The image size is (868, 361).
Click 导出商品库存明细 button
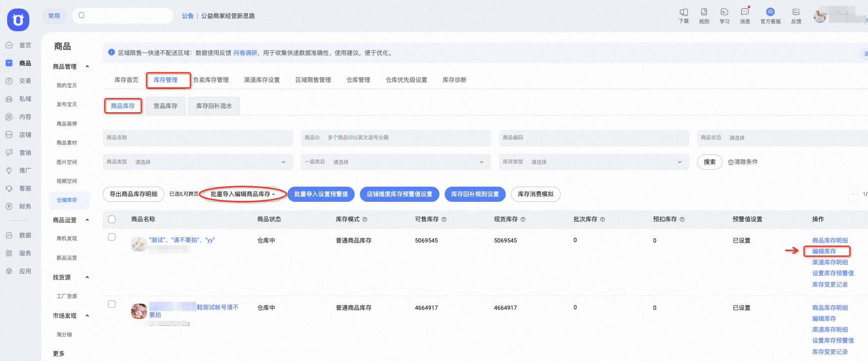(x=134, y=194)
